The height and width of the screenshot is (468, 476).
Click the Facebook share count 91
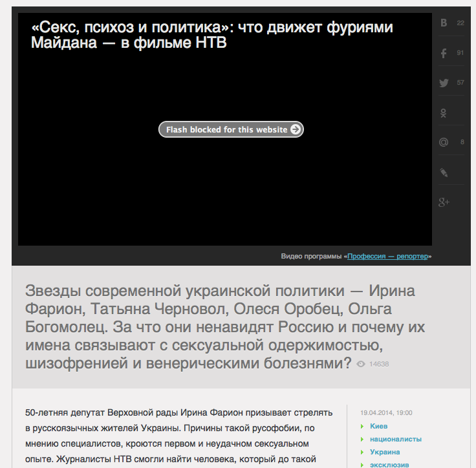click(x=460, y=53)
